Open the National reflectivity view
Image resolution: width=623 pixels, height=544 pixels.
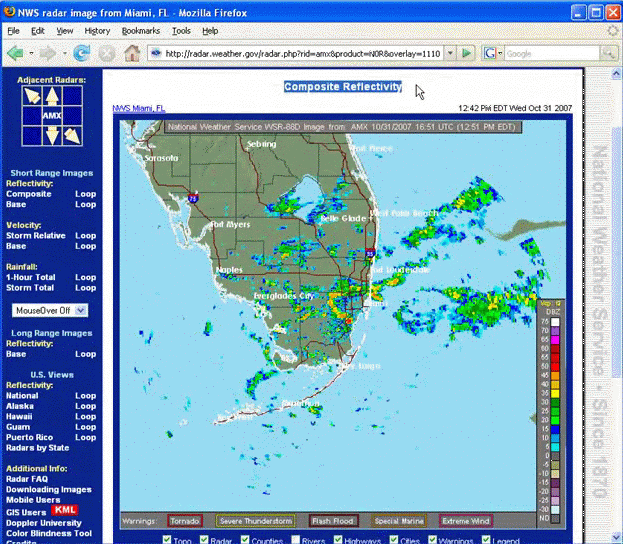(22, 395)
